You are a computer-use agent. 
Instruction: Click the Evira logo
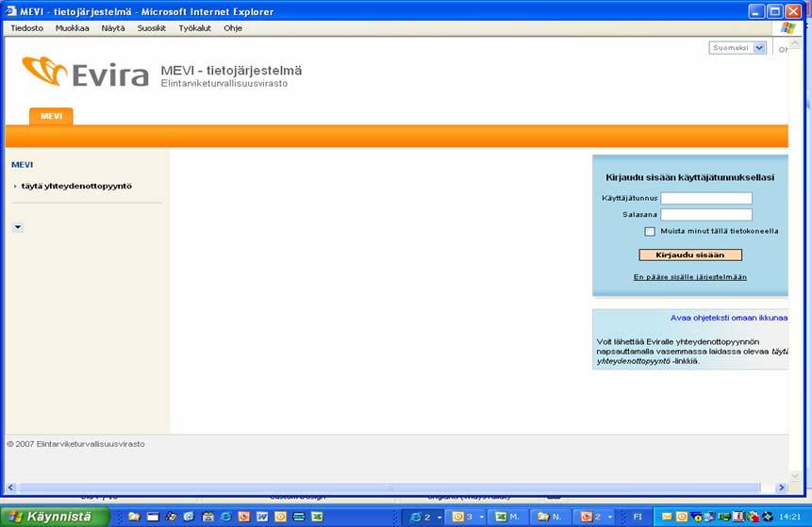86,72
